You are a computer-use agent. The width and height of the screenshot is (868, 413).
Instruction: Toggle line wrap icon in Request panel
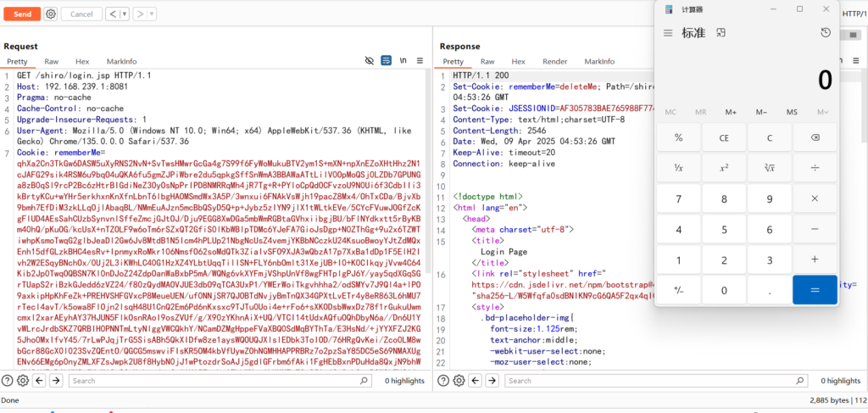[x=386, y=62]
